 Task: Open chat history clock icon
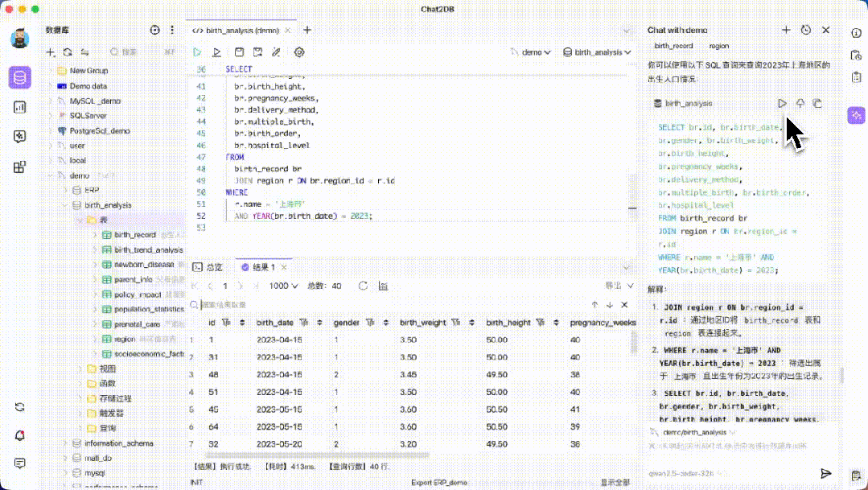point(805,30)
